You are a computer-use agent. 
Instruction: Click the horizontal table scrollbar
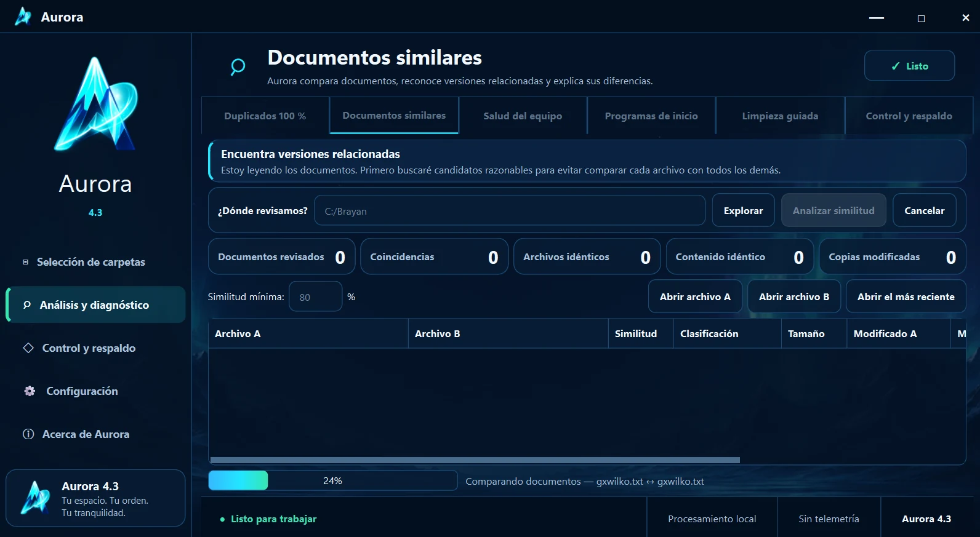(475, 460)
